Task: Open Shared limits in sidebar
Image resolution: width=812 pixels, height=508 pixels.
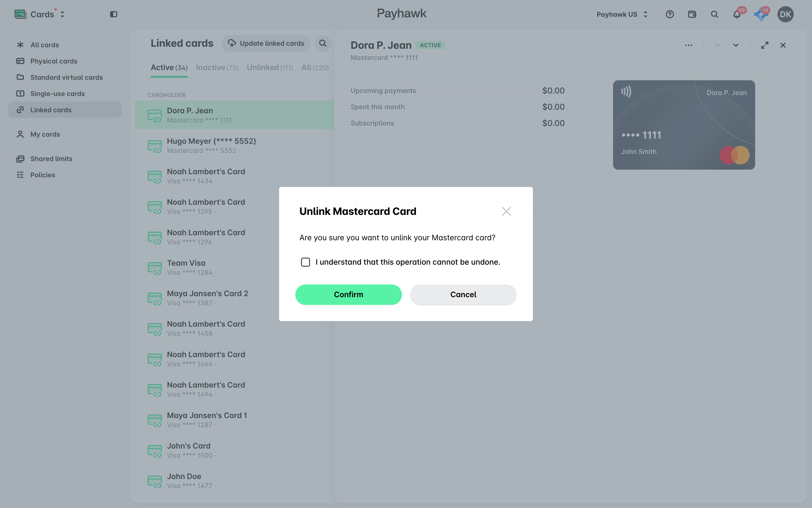Action: coord(65,158)
